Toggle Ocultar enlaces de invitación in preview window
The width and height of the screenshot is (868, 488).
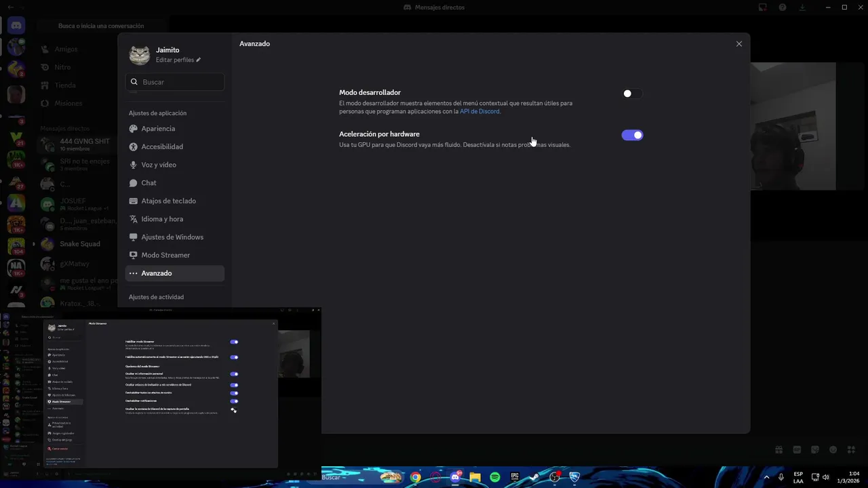(234, 385)
